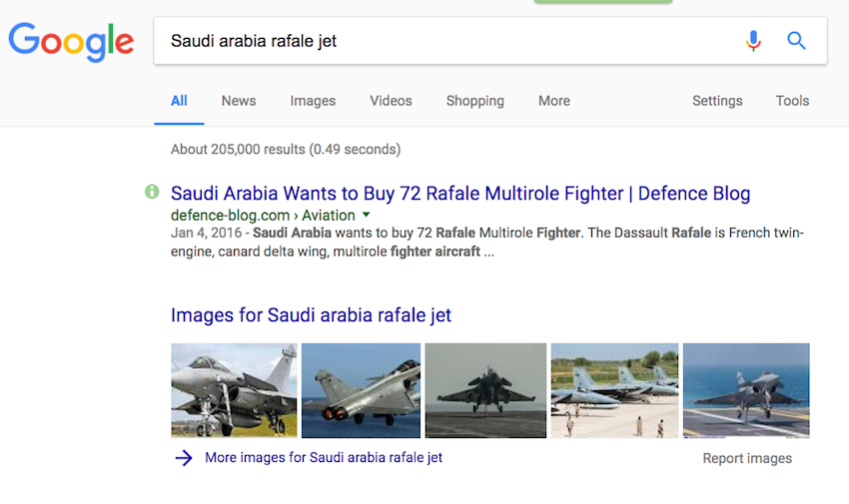Open the Settings menu
Image resolution: width=849 pixels, height=504 pixels.
pyautogui.click(x=717, y=101)
